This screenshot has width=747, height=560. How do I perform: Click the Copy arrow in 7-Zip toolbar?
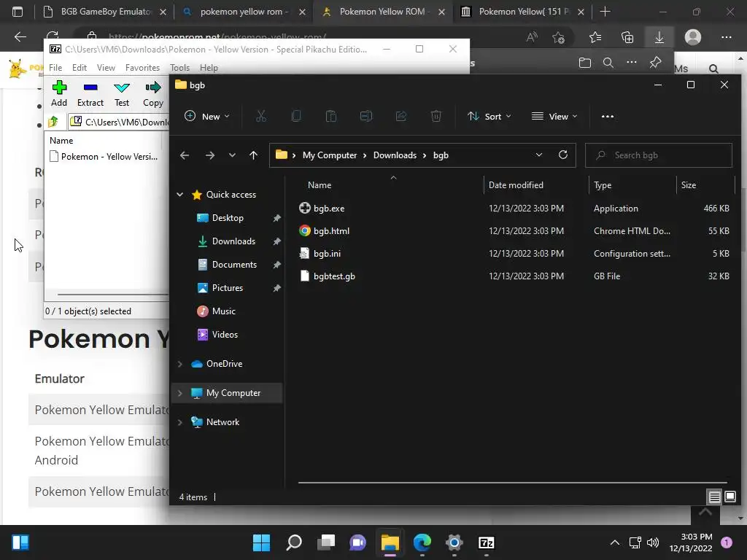point(153,93)
